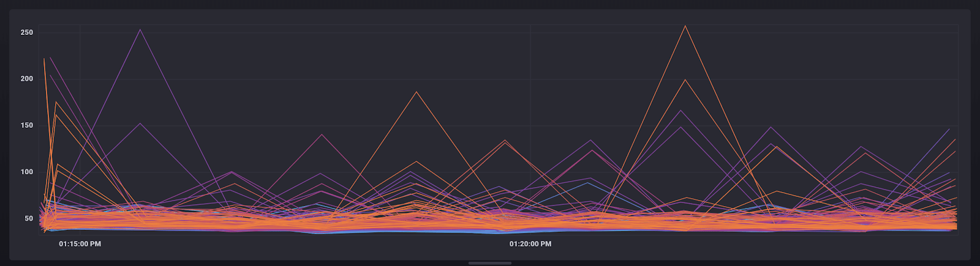Image resolution: width=980 pixels, height=266 pixels.
Task: Grab the panel resize handle below the chart
Action: point(490,263)
